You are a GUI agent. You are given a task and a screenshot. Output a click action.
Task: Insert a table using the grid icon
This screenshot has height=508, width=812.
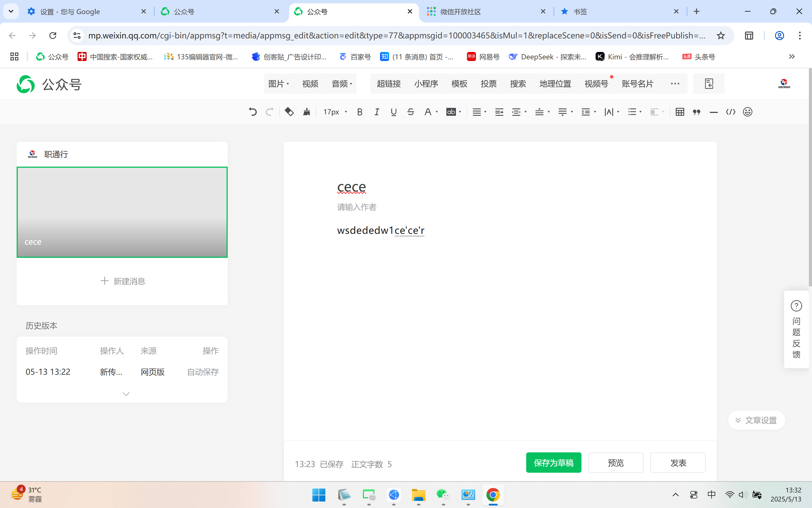click(x=680, y=112)
